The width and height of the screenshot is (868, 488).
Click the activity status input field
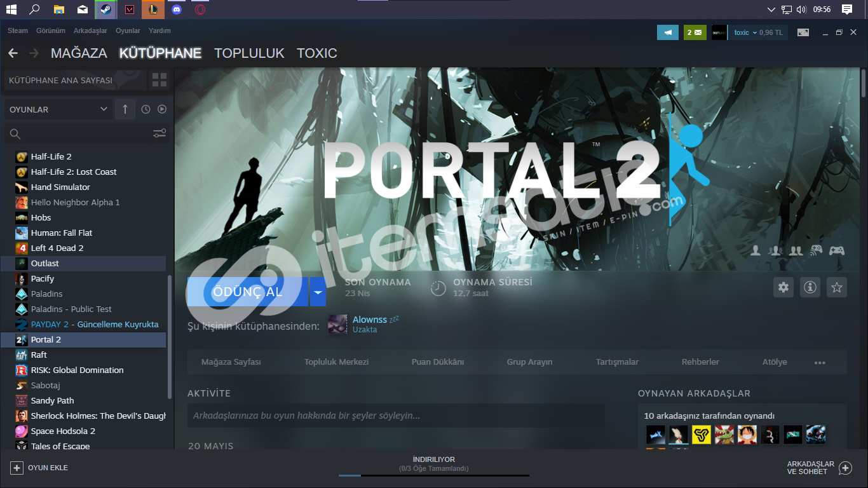coord(396,416)
